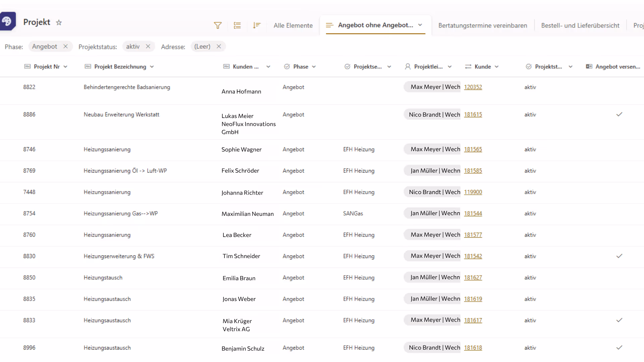This screenshot has height=362, width=644.
Task: Expand the Projekt Nr column dropdown
Action: pyautogui.click(x=65, y=67)
